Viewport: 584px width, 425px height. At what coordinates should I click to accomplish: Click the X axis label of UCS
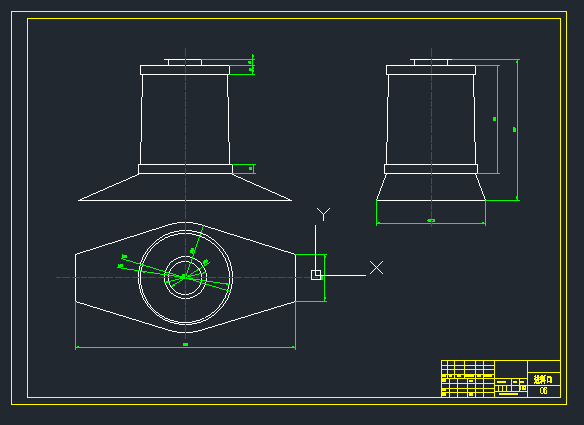coord(376,267)
